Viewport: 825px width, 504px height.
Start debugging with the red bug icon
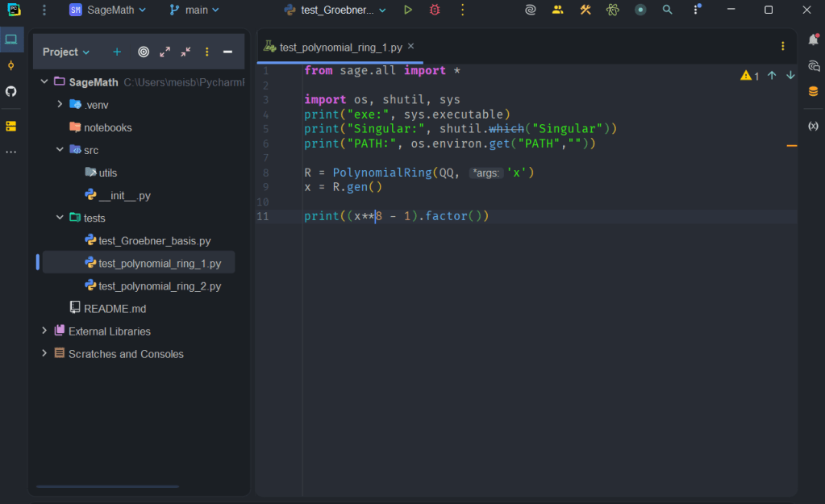pos(434,10)
